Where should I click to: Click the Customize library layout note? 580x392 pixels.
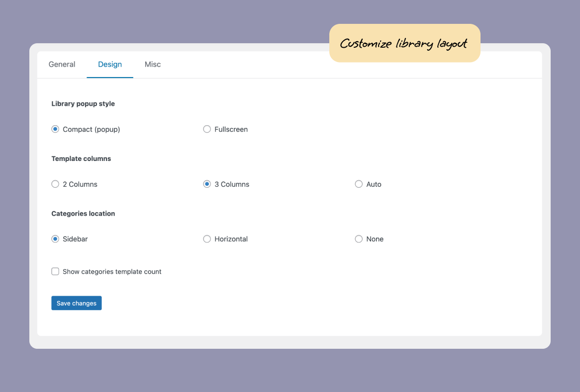tap(404, 43)
